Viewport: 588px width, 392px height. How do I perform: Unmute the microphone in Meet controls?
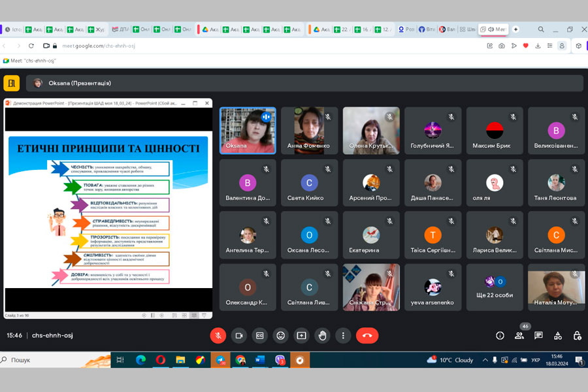click(x=218, y=335)
